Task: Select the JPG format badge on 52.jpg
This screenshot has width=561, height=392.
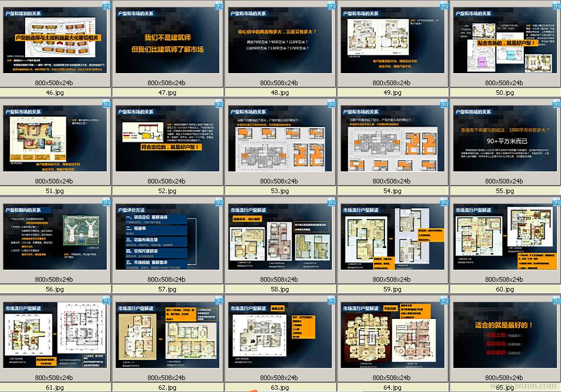Action: pyautogui.click(x=219, y=105)
